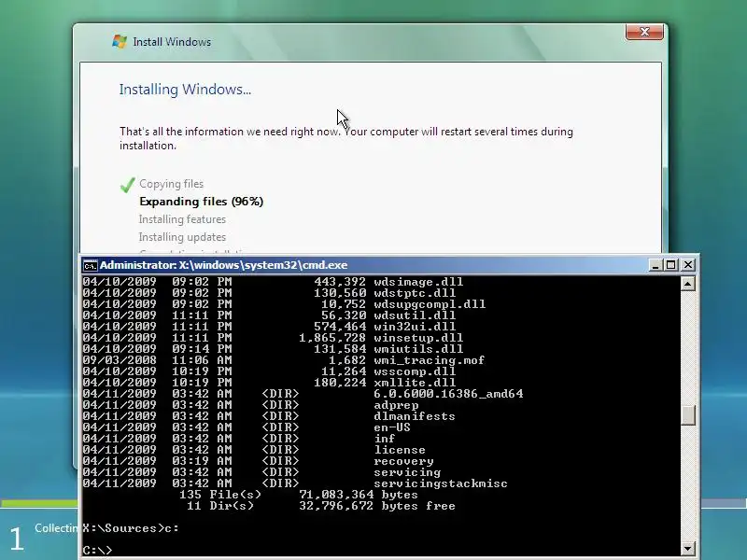This screenshot has height=560, width=747.
Task: Click the cmd.exe system menu icon
Action: 90,265
